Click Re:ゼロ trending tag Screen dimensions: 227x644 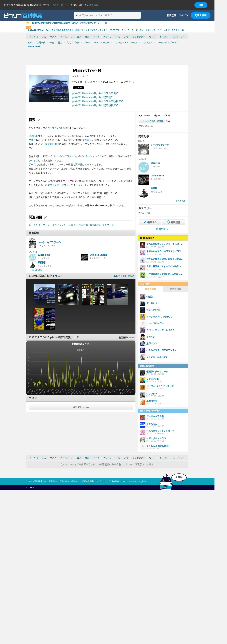point(59,30)
